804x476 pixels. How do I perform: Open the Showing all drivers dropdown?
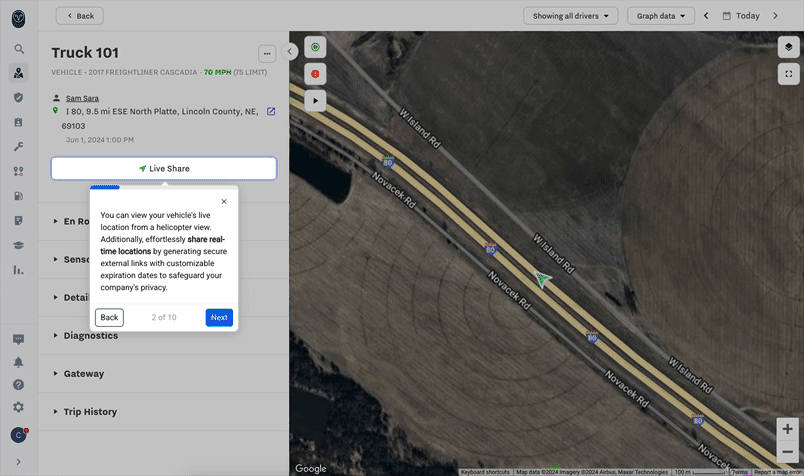tap(570, 16)
